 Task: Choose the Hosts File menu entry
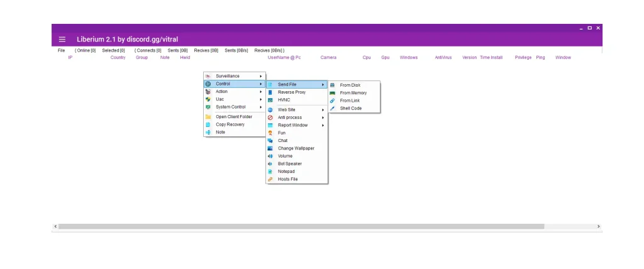[x=297, y=180]
